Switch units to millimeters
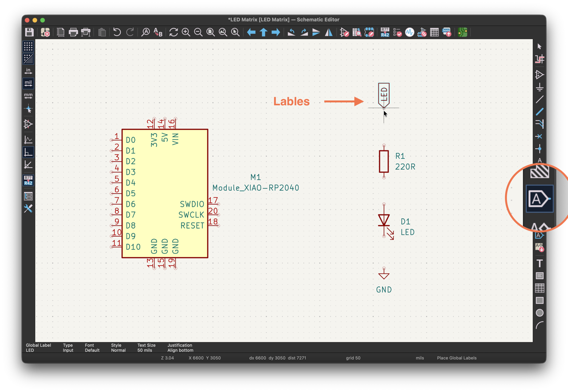The image size is (568, 392). 28,96
